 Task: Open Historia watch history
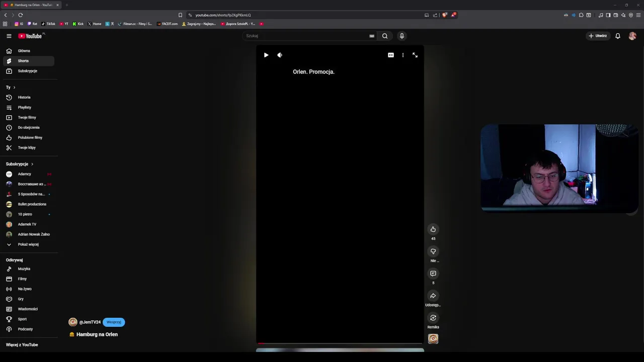(28, 97)
